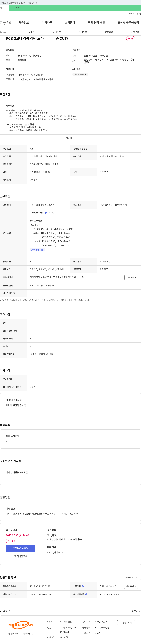Viewport: 141px width, 644px height.
Task: Jump to the 모집요강 section tab
Action: (x=4, y=32)
